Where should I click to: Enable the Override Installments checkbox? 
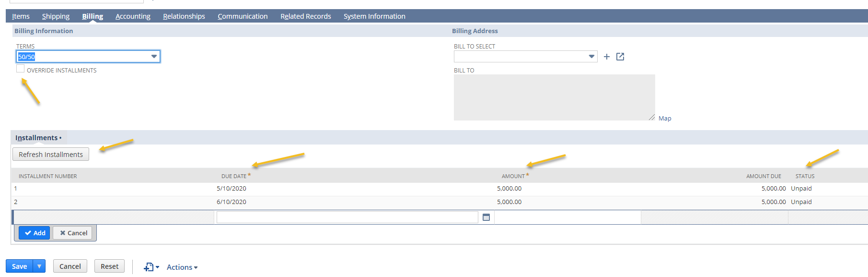20,69
